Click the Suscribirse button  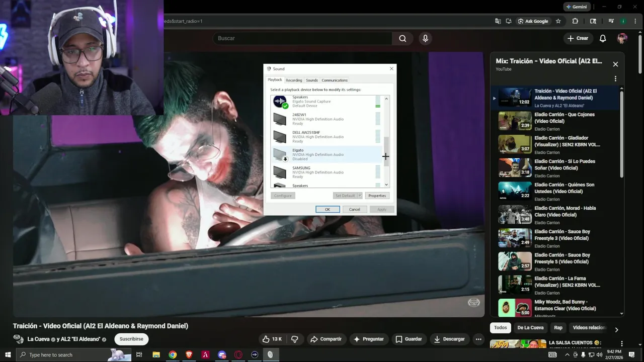131,339
